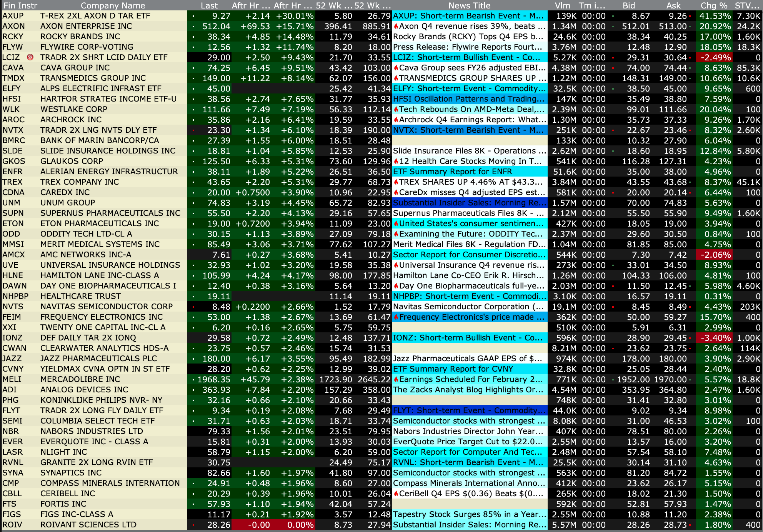Click flame icon on Earnings Scheduled MELI news
The width and height of the screenshot is (763, 532).
coord(396,379)
